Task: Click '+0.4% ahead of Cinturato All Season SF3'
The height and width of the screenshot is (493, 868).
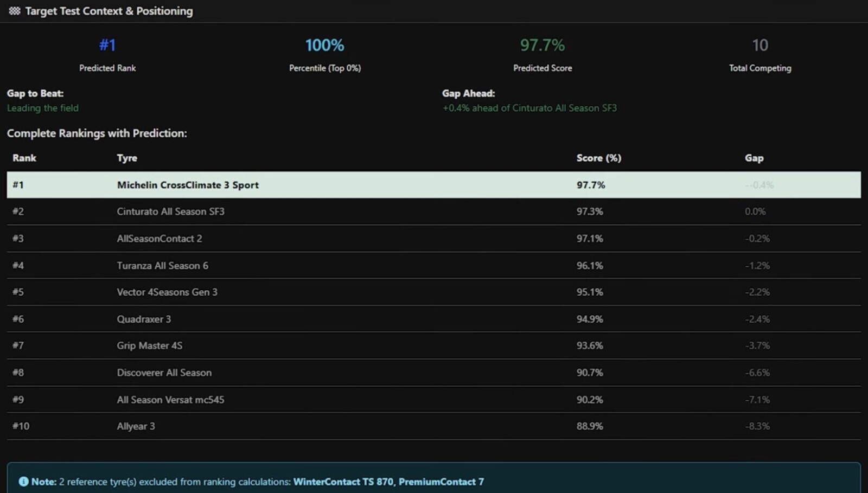Action: [529, 108]
